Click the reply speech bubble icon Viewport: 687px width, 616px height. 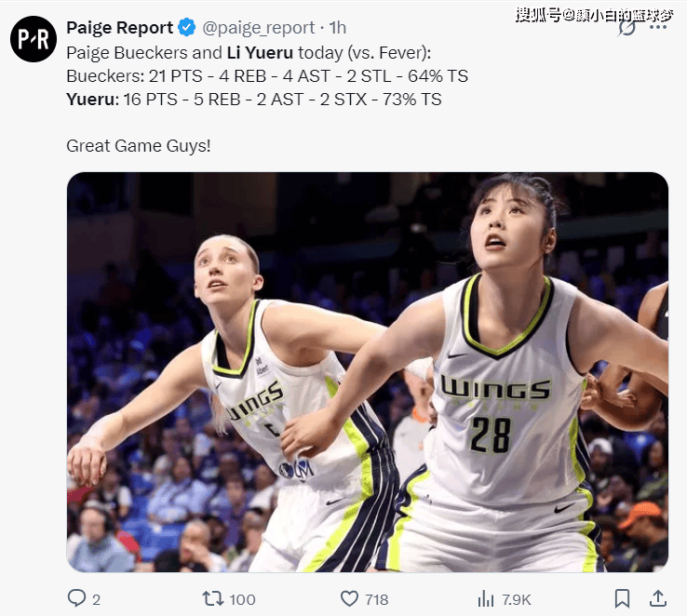click(x=76, y=598)
